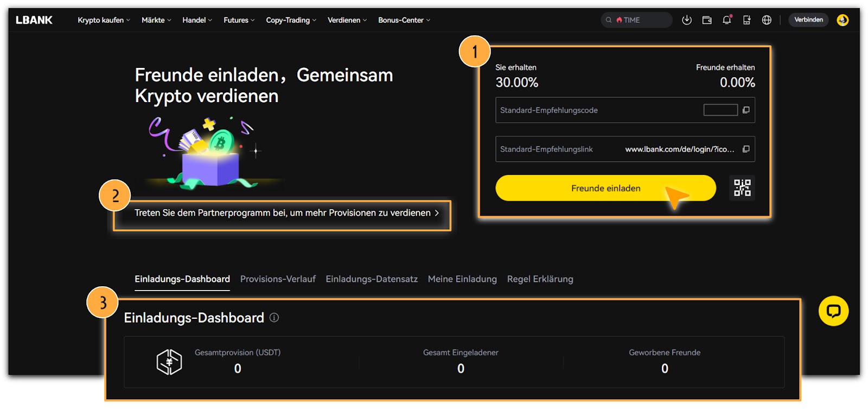Open the deposit download icon
This screenshot has width=868, height=409.
687,20
